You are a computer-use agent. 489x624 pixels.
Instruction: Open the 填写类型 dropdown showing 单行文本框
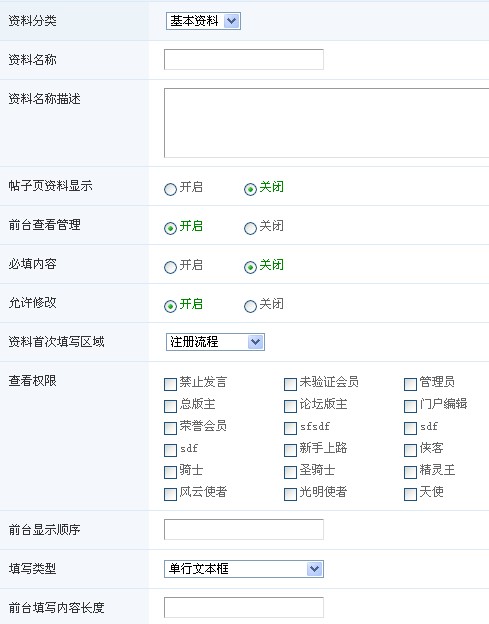click(244, 569)
